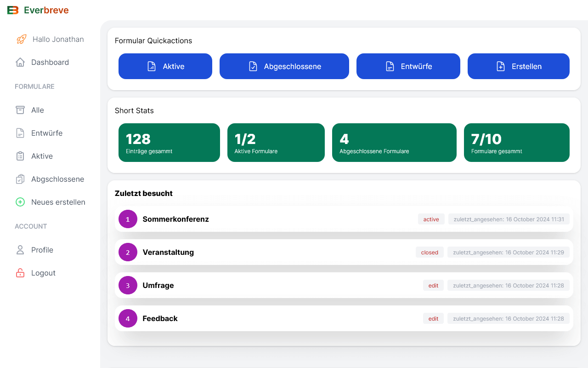Click the 1/2 Aktive Formulare stat card
Image resolution: width=588 pixels, height=368 pixels.
coord(276,143)
